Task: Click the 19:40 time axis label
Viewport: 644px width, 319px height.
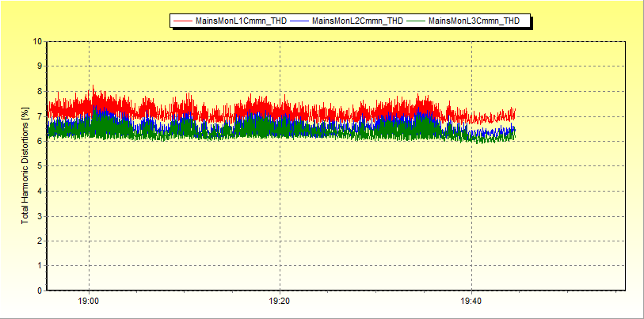Action: tap(471, 302)
